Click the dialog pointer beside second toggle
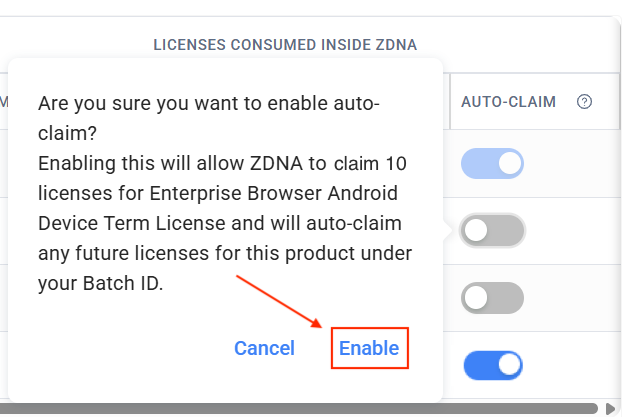The height and width of the screenshot is (417, 636). coord(450,231)
